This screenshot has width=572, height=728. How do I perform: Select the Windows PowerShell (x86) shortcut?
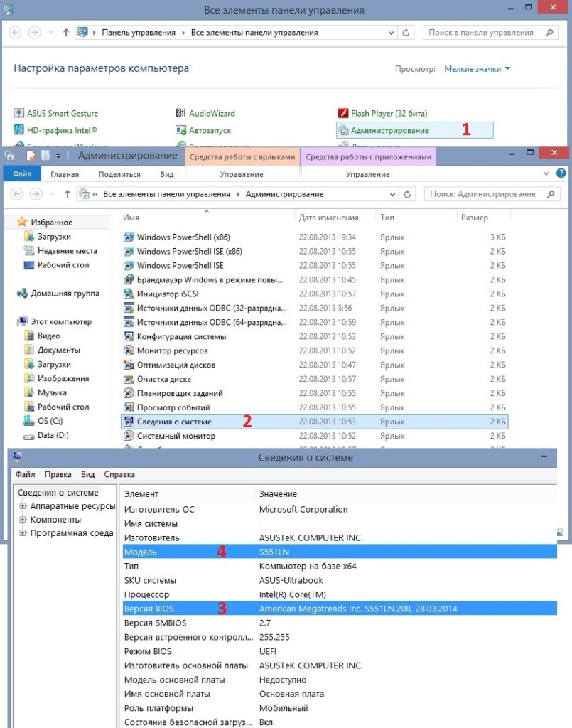coord(315,237)
